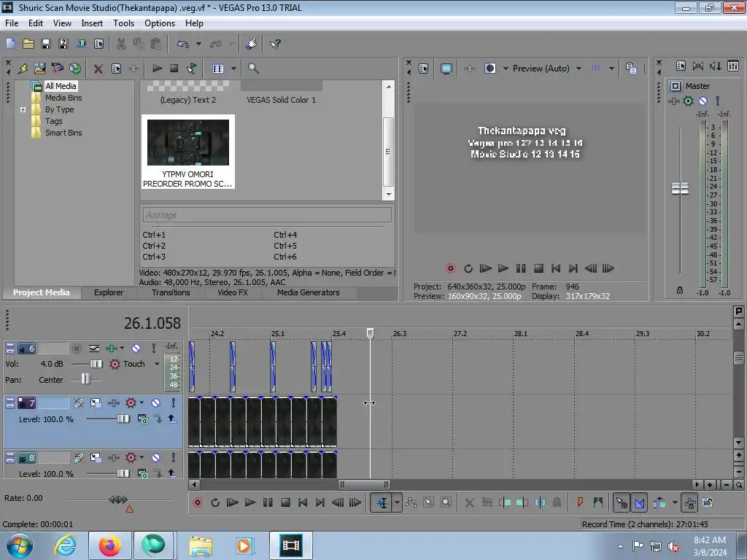Click the Search media magnifier icon
747x560 pixels.
[x=253, y=69]
